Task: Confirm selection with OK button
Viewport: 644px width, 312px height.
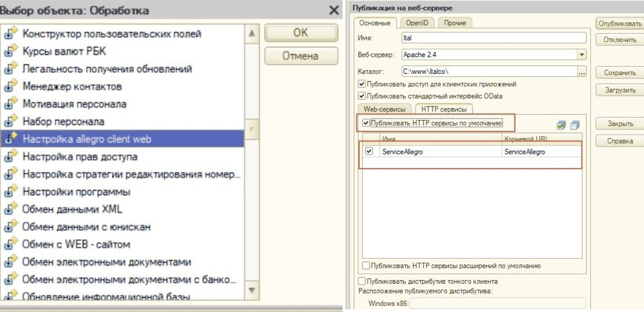Action: click(301, 33)
